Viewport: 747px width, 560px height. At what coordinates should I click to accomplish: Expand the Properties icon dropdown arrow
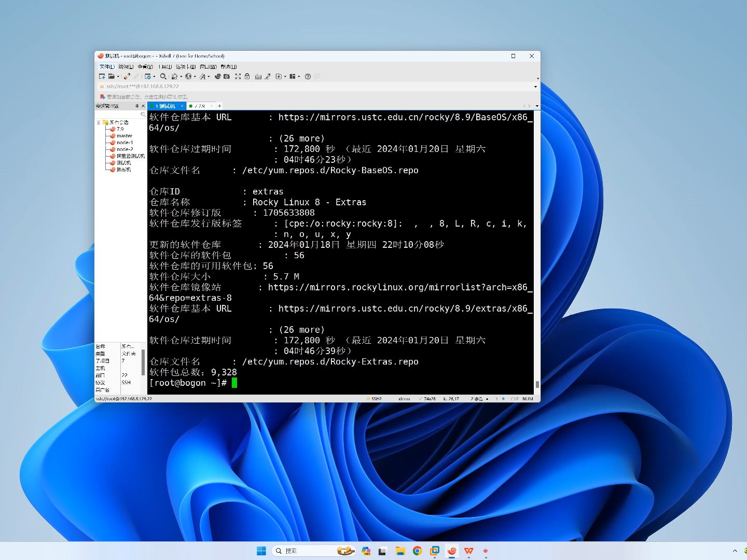coord(154,77)
